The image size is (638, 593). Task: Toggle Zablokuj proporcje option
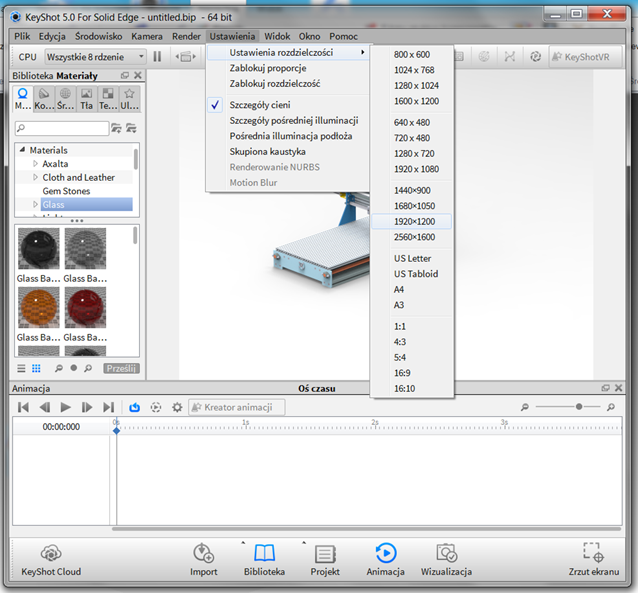click(x=288, y=68)
